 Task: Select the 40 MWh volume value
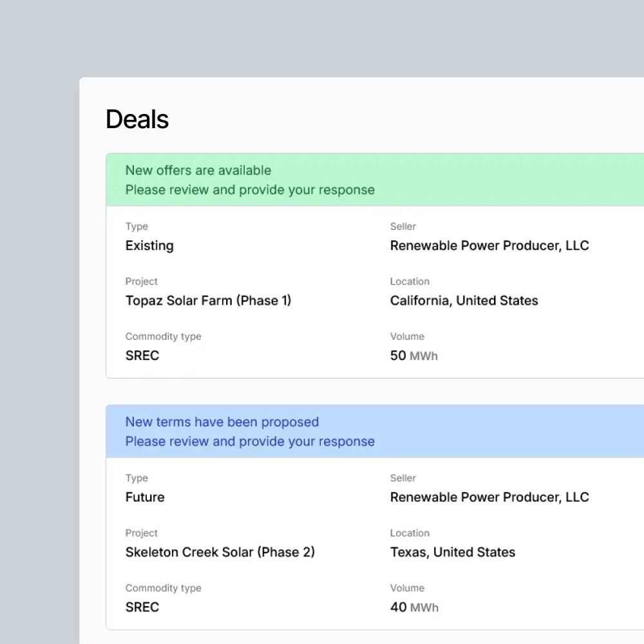413,607
